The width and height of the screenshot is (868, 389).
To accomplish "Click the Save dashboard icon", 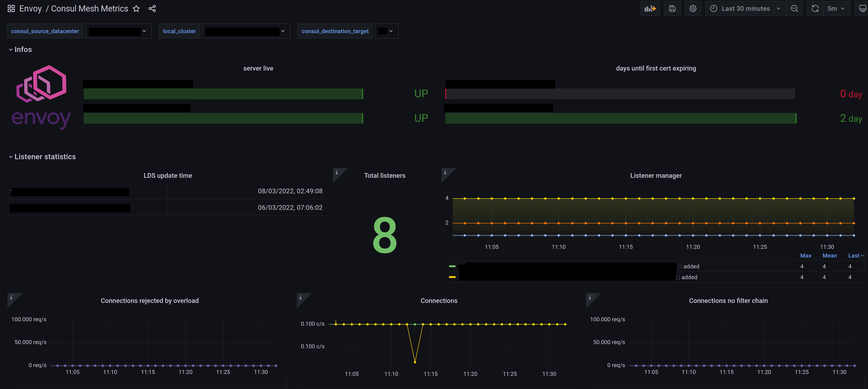I will click(672, 9).
